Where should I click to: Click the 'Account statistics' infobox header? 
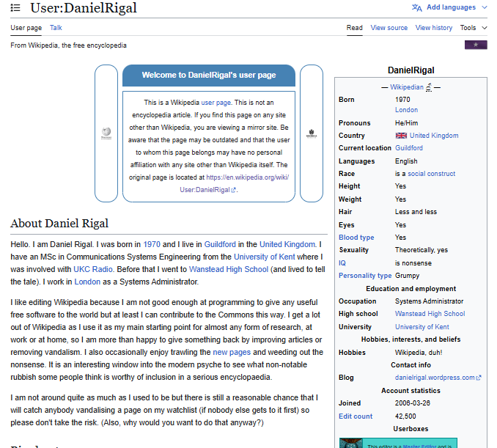[411, 391]
